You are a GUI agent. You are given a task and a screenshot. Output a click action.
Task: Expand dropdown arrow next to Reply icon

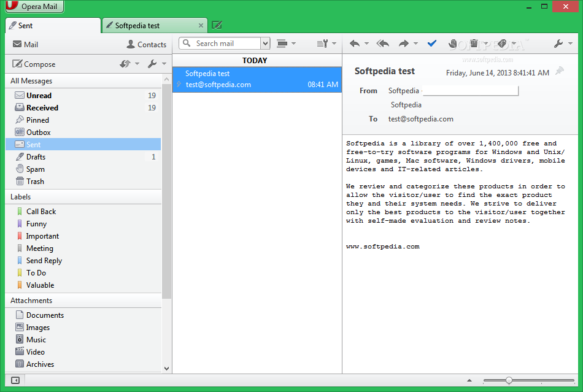point(366,44)
